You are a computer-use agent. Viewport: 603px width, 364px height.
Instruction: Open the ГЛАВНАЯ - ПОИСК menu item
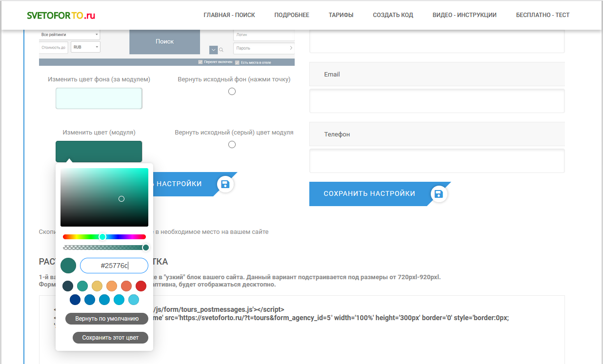229,15
